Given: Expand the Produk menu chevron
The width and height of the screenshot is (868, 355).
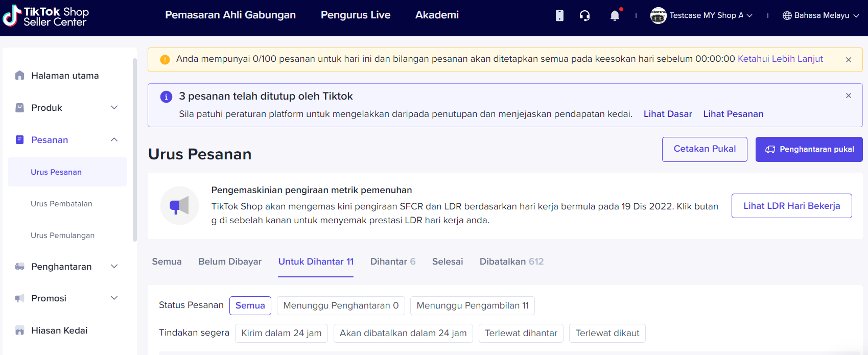Looking at the screenshot, I should point(114,107).
